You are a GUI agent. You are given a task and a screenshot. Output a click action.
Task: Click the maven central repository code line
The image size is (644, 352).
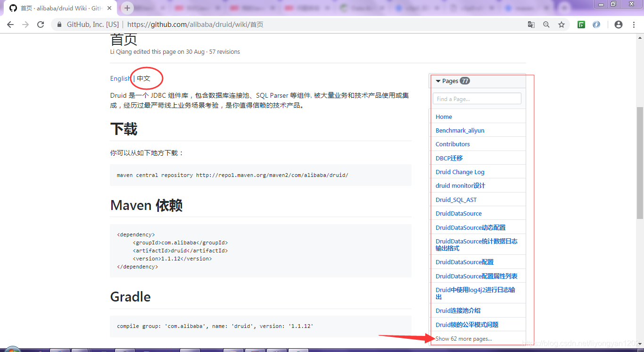(232, 175)
